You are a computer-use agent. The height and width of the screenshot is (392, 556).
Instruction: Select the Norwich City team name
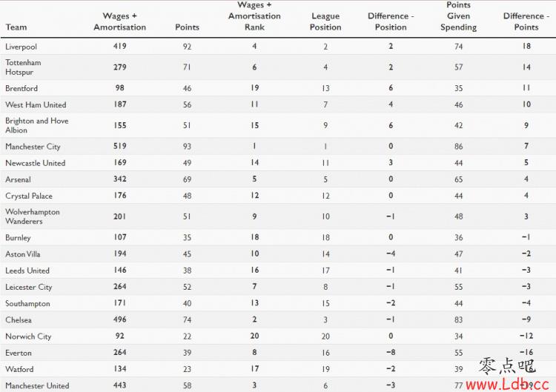[28, 336]
